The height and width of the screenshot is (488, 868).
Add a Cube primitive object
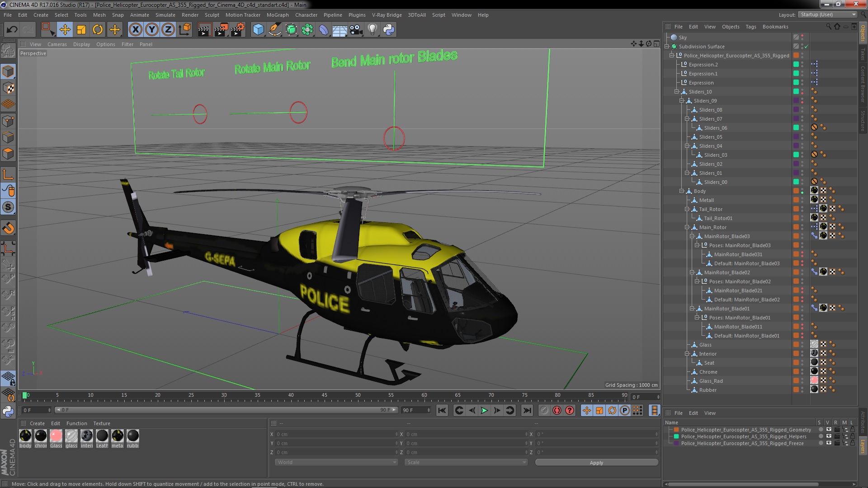click(x=258, y=30)
